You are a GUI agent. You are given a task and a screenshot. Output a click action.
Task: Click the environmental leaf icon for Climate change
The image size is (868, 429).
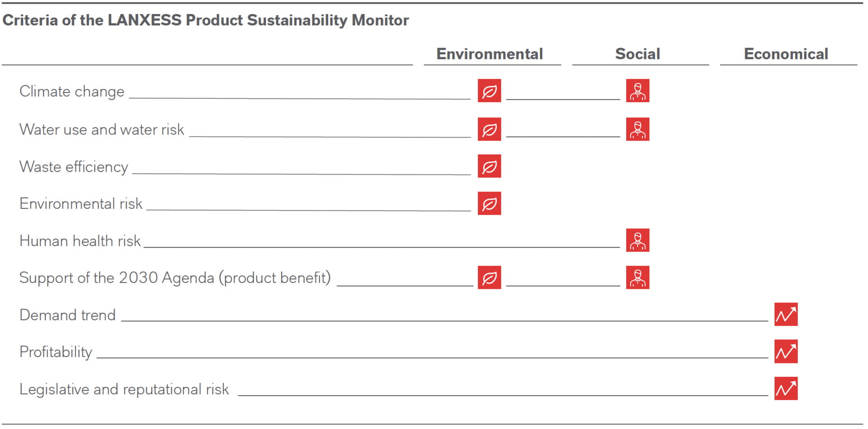[489, 91]
